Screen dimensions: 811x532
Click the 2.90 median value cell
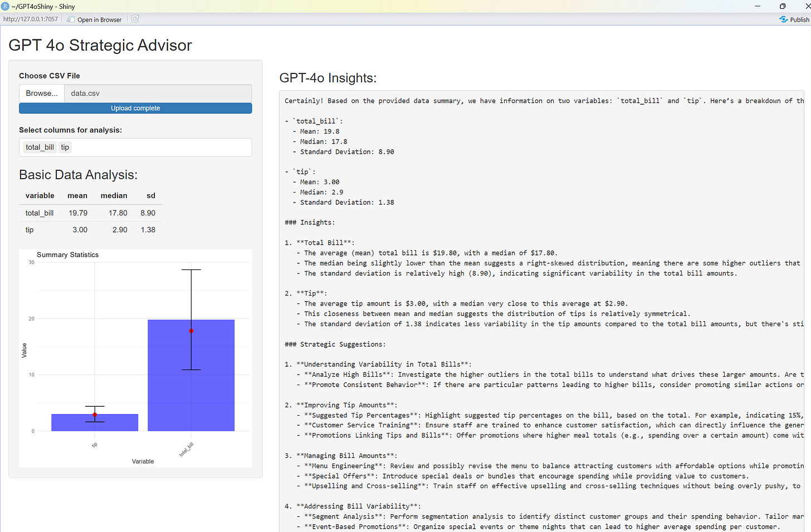click(x=120, y=230)
